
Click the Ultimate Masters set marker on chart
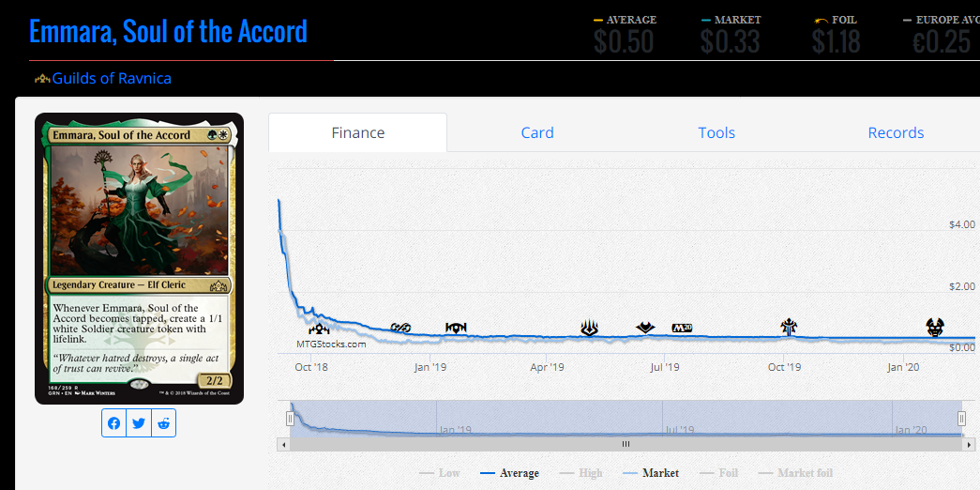tap(400, 328)
